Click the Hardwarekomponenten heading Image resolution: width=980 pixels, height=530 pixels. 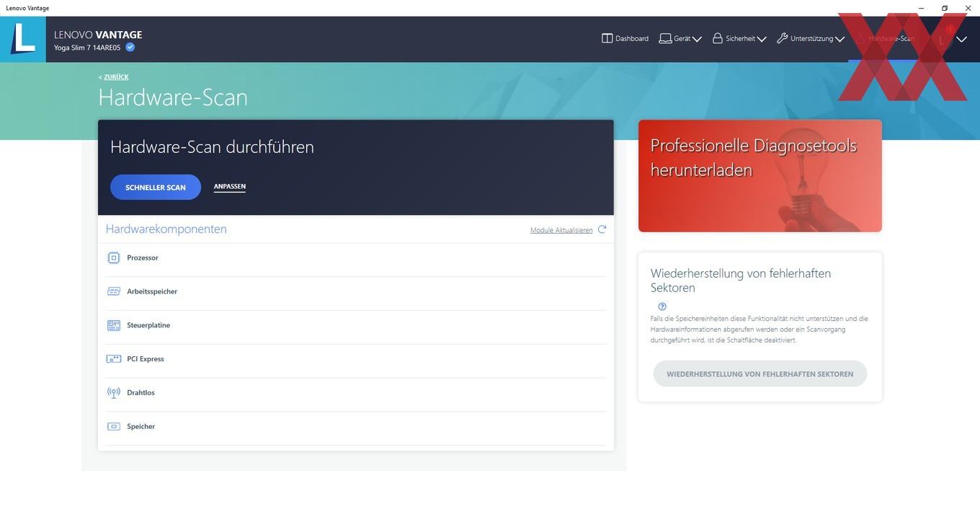[166, 229]
